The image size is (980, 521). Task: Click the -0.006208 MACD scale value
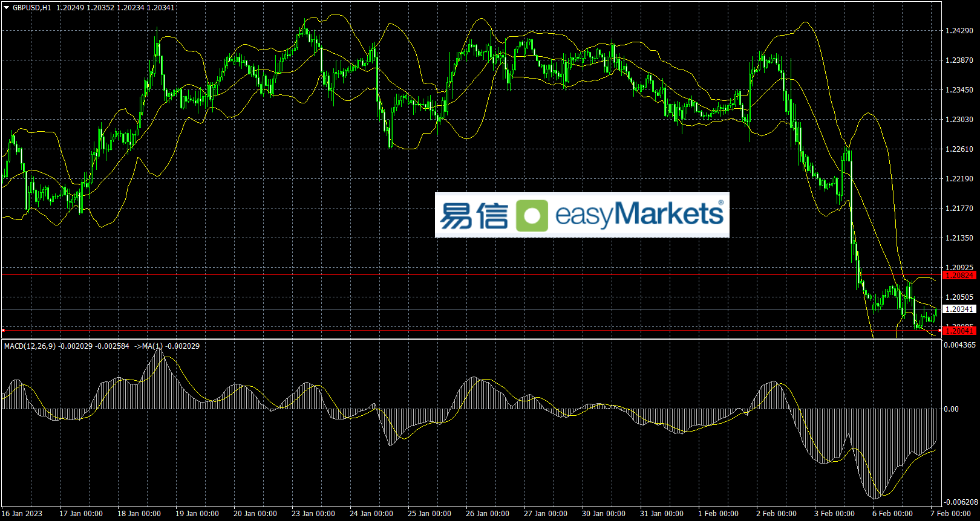[961, 502]
